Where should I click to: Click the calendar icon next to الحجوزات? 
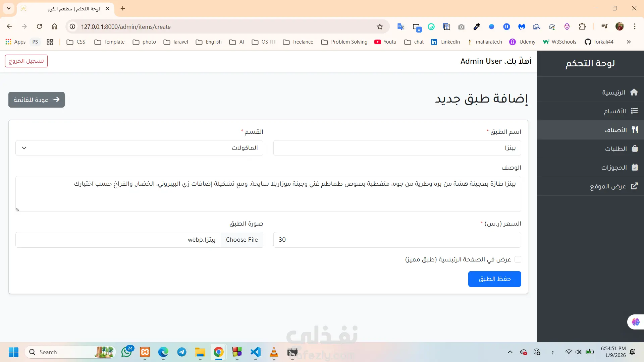pos(635,167)
